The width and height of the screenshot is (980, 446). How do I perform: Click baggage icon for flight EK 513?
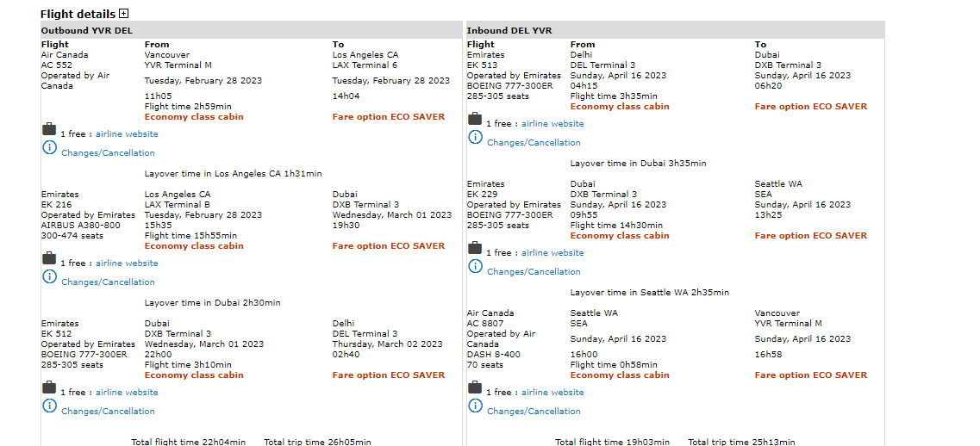pyautogui.click(x=475, y=119)
